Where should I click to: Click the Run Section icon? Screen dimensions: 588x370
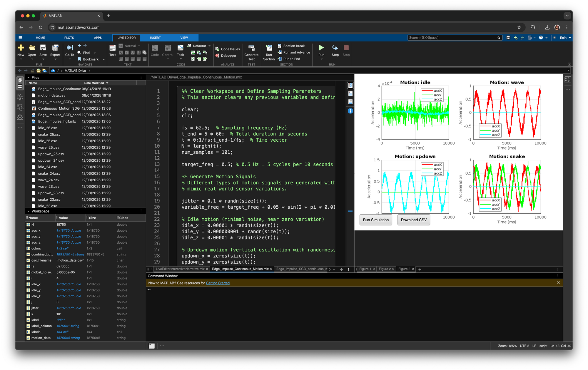click(x=269, y=48)
